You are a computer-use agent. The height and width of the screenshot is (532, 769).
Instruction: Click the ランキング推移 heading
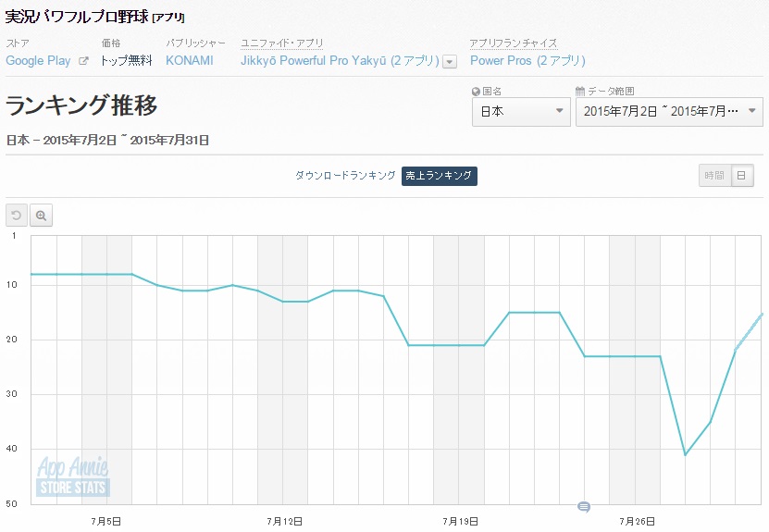[81, 105]
